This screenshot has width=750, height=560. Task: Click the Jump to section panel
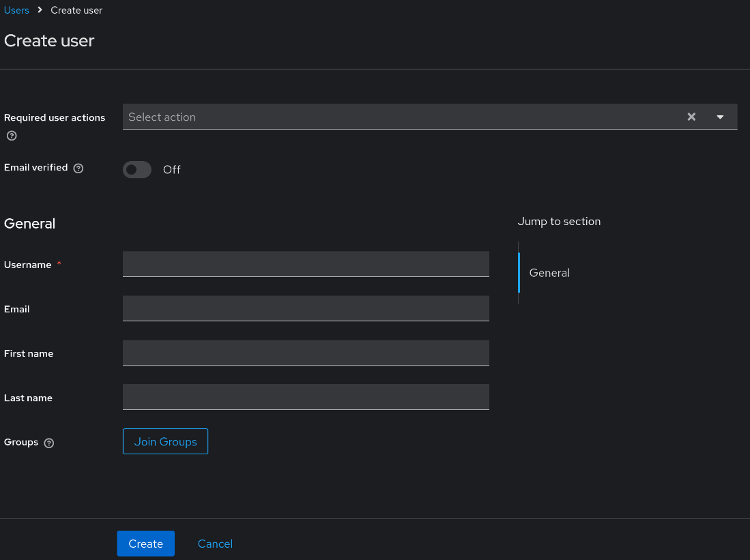(x=559, y=221)
